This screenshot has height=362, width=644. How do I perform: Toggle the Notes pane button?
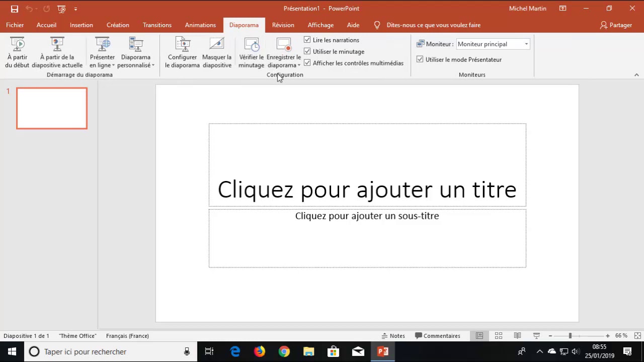393,336
